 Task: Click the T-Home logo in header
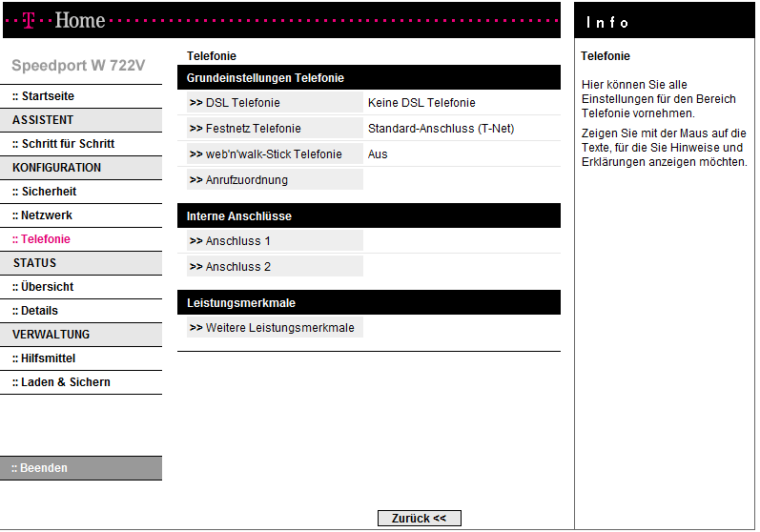point(65,20)
